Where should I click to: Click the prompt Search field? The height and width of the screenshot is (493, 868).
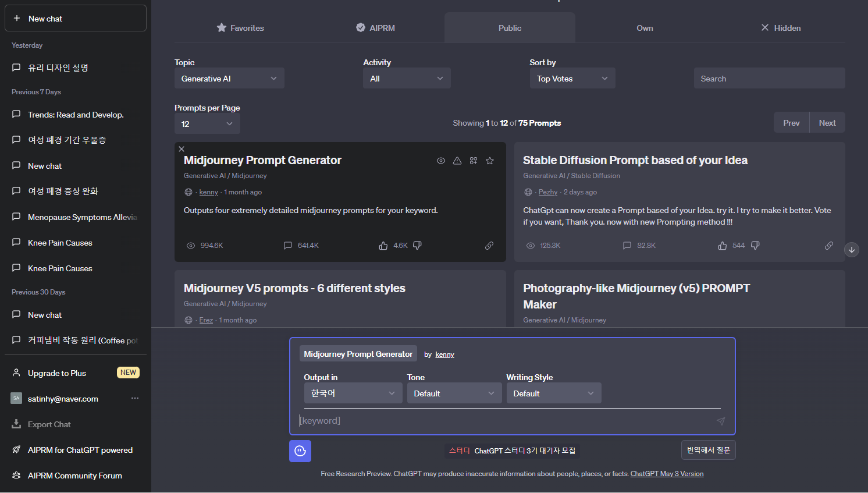(769, 79)
